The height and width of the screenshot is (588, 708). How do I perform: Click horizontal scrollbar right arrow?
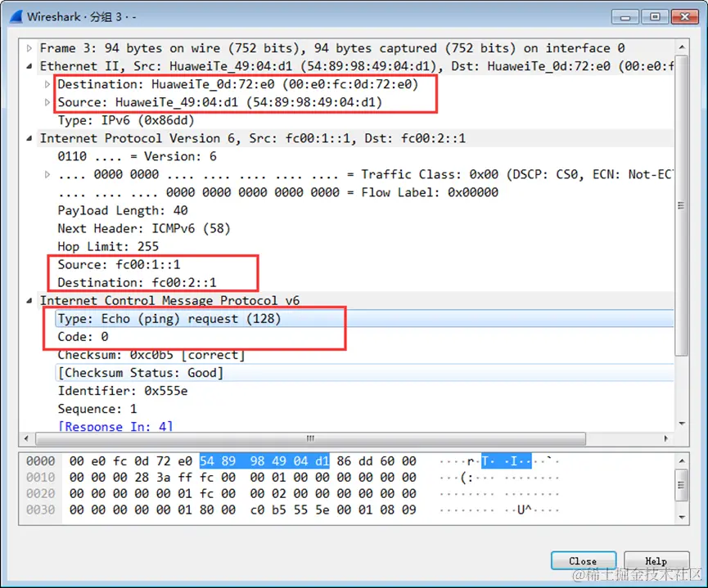coord(665,438)
